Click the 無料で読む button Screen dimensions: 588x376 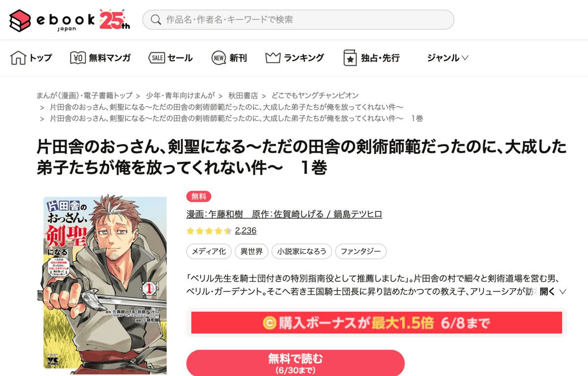[x=295, y=363]
